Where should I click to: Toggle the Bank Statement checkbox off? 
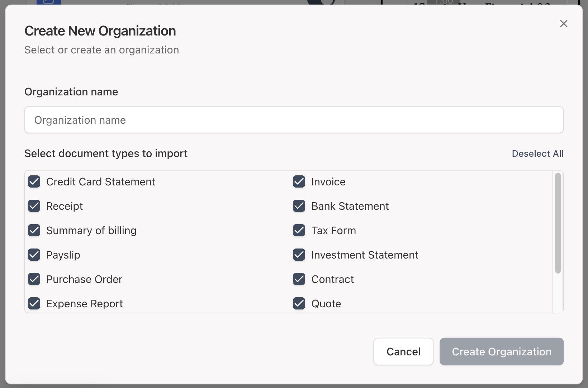point(299,206)
